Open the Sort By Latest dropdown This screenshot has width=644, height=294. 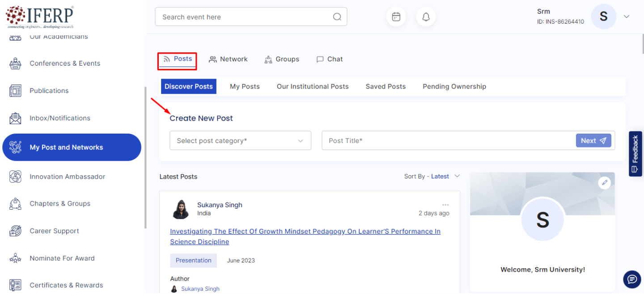point(432,176)
